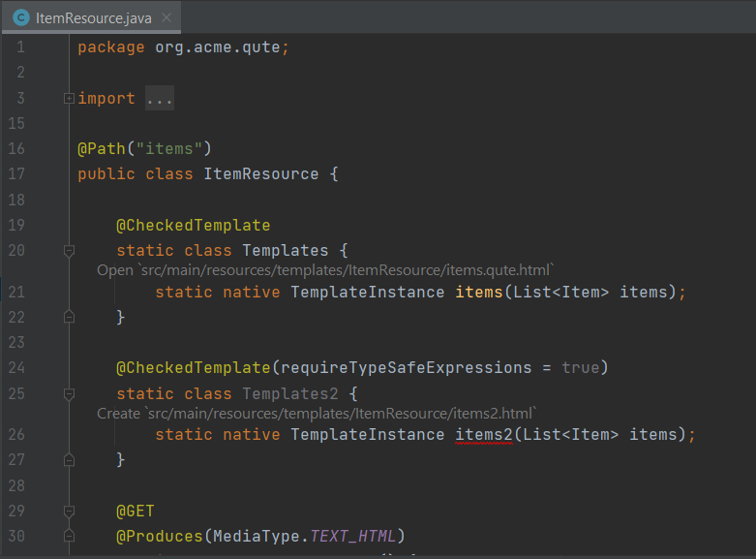Click the items method name on line 21
The height and width of the screenshot is (559, 756).
click(x=479, y=292)
